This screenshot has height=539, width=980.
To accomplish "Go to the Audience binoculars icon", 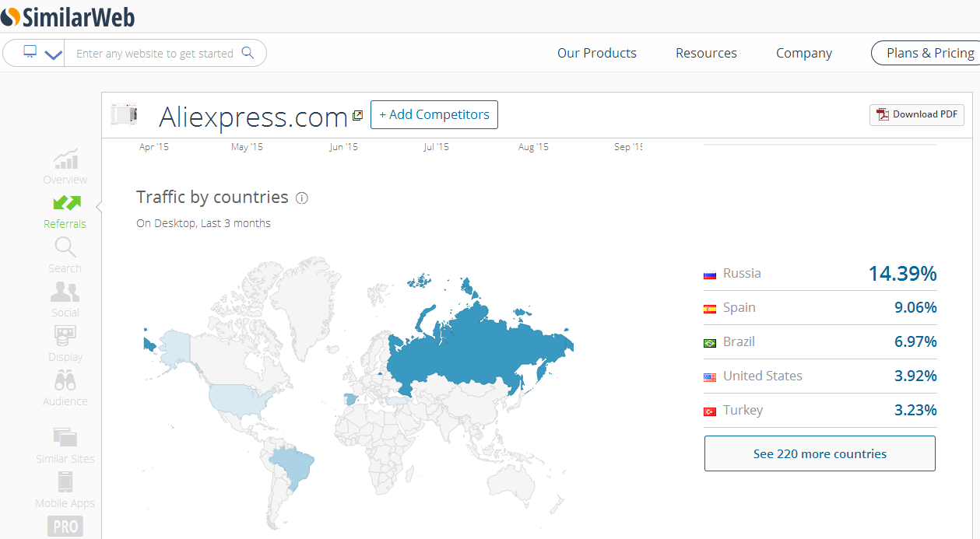I will [x=65, y=381].
